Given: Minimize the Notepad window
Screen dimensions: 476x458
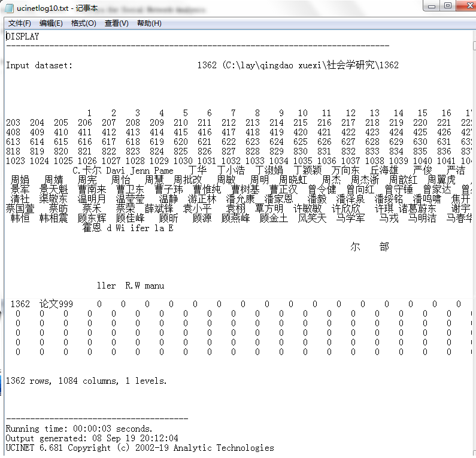Looking at the screenshot, I should [x=432, y=6].
